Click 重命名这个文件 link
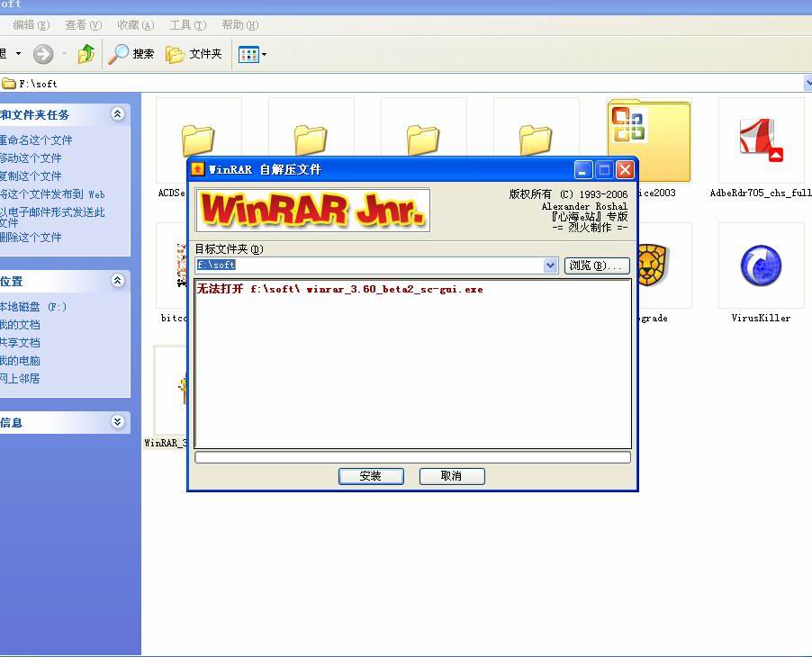 [36, 139]
